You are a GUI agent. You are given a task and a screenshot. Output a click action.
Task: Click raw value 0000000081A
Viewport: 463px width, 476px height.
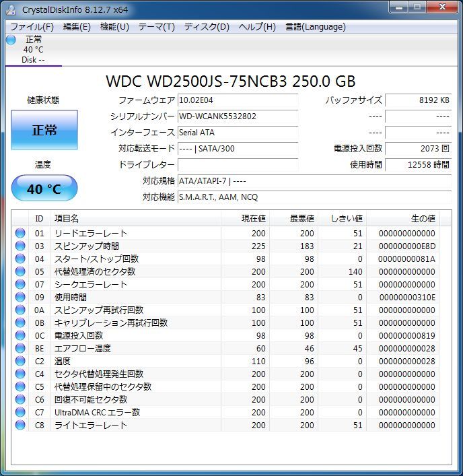pos(406,259)
